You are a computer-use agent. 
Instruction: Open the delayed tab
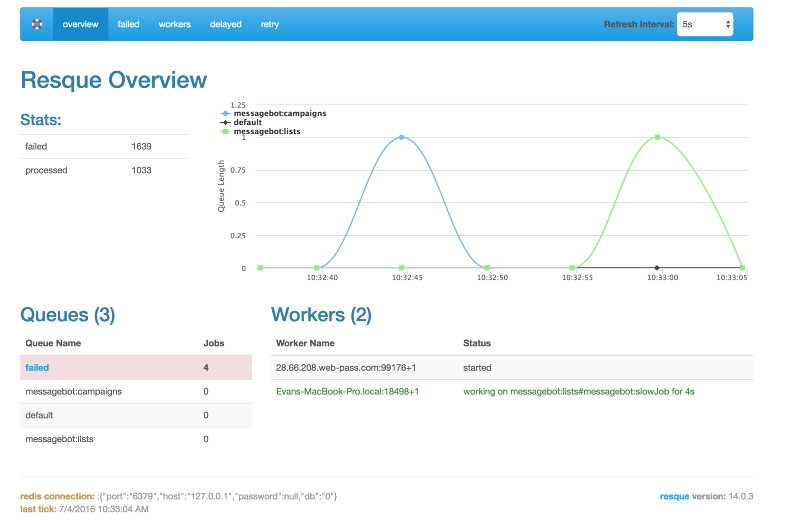[x=226, y=24]
